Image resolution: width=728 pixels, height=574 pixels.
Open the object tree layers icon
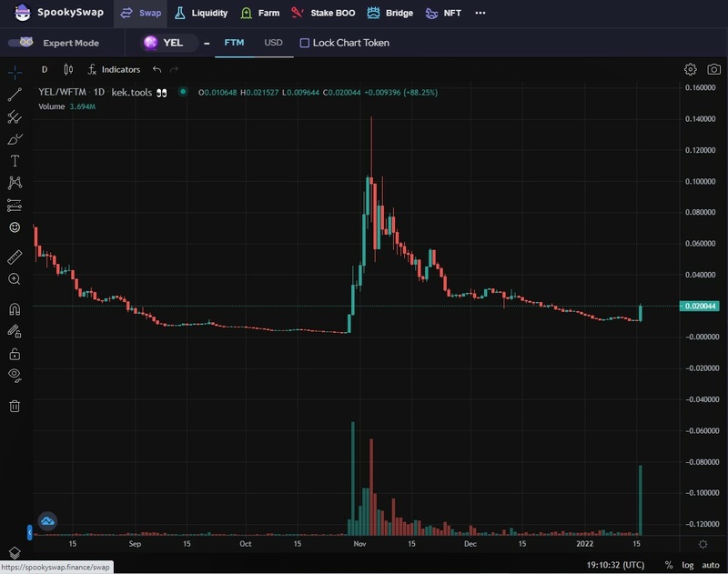pyautogui.click(x=15, y=552)
